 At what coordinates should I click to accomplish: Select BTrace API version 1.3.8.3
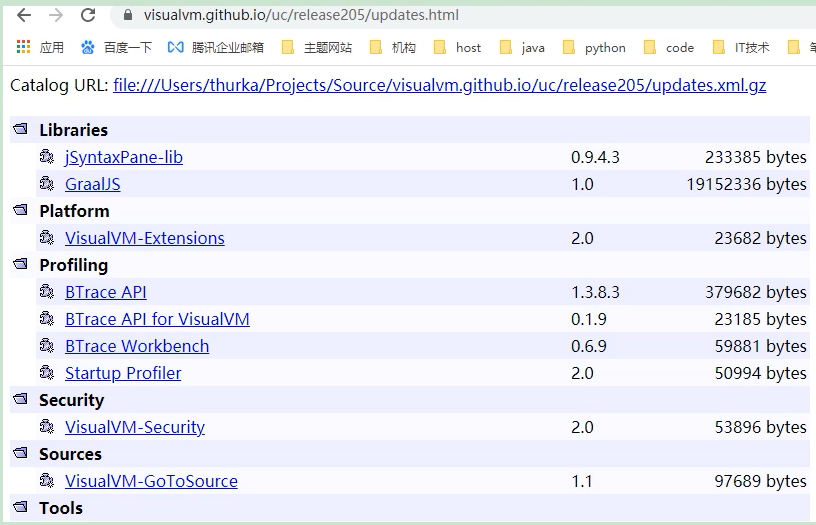595,292
